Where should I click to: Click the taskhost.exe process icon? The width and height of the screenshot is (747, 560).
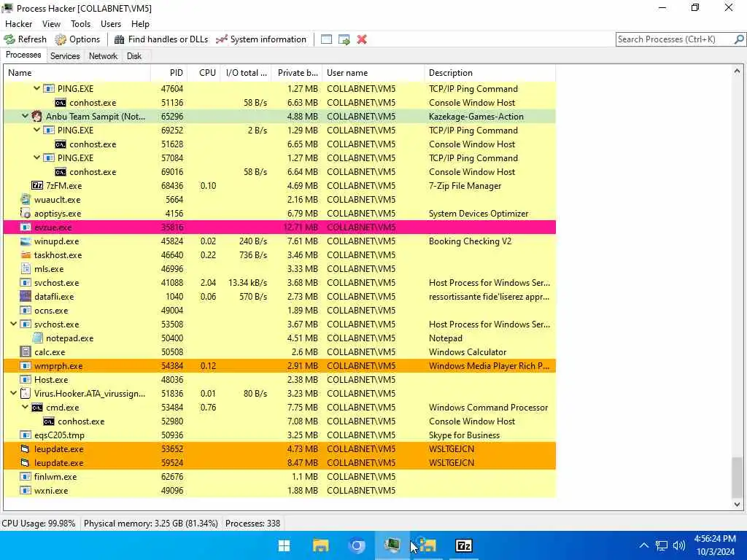coord(26,254)
